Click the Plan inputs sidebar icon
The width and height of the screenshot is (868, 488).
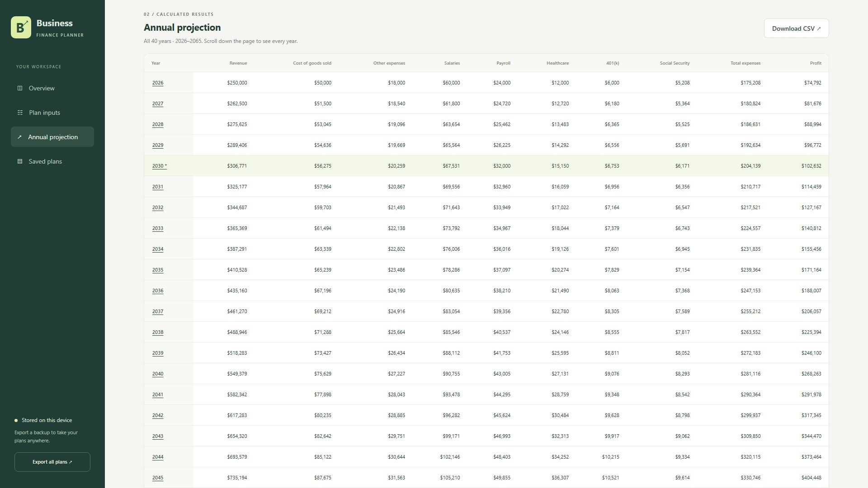pyautogui.click(x=20, y=113)
